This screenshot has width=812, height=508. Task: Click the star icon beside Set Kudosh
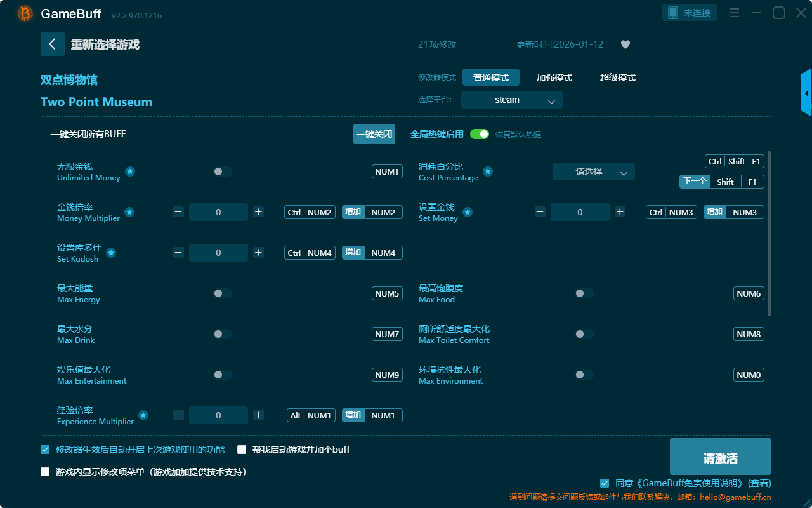point(111,253)
